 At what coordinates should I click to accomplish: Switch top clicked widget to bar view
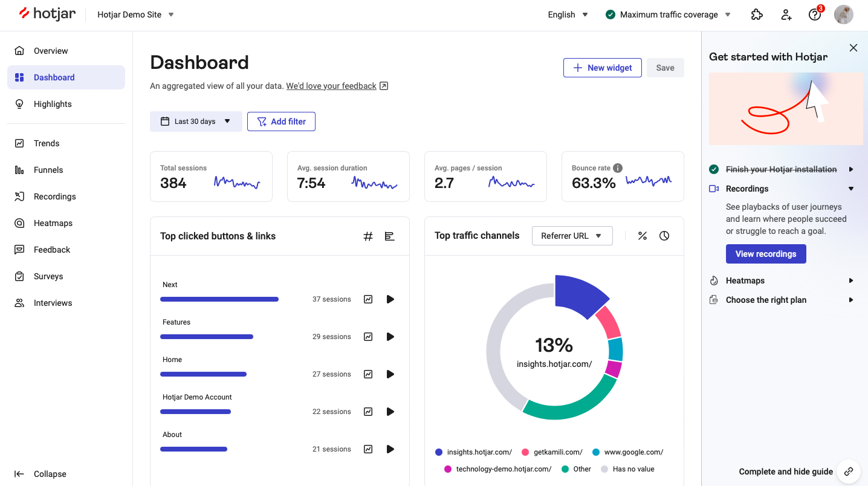pyautogui.click(x=390, y=236)
